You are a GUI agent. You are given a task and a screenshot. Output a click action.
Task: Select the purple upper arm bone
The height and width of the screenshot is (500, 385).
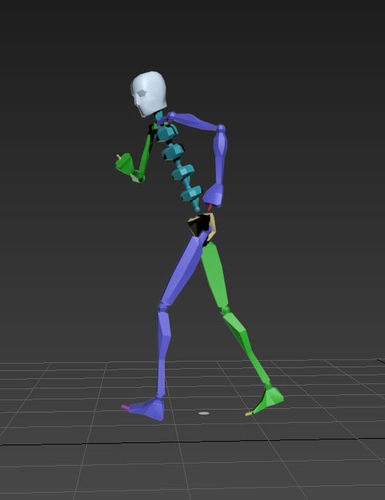coord(195,122)
